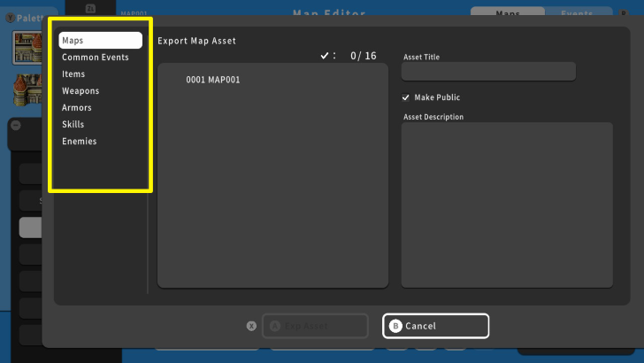Click the checkmark count icon above map list
The width and height of the screenshot is (644, 363).
pos(325,56)
